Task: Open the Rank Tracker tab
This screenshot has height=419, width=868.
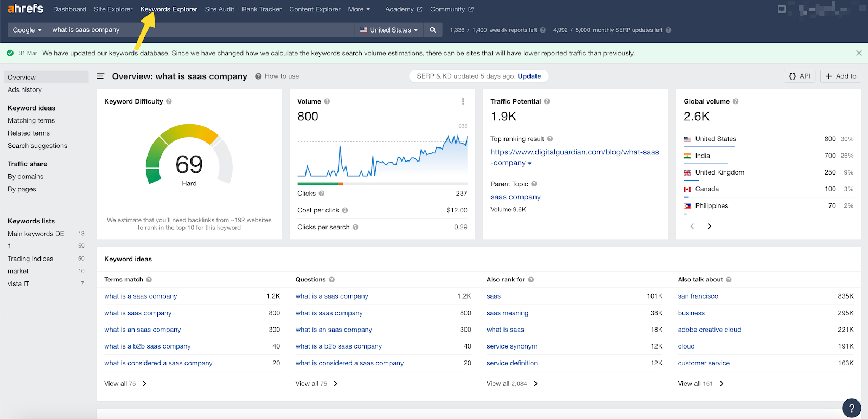Action: tap(261, 9)
